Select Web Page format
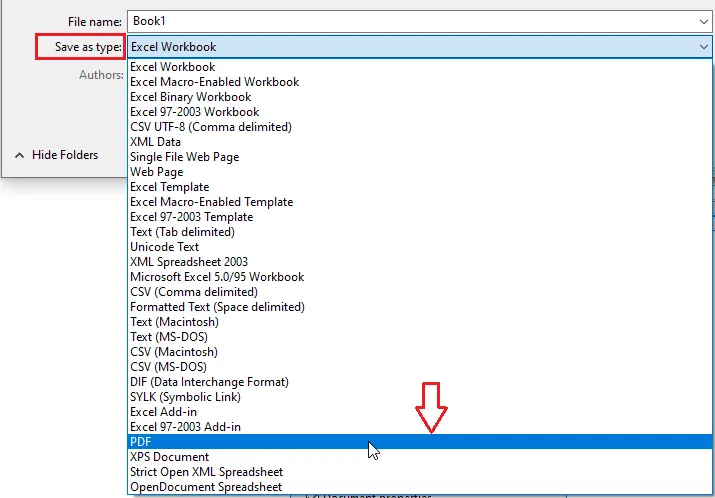This screenshot has height=498, width=715. click(420, 172)
